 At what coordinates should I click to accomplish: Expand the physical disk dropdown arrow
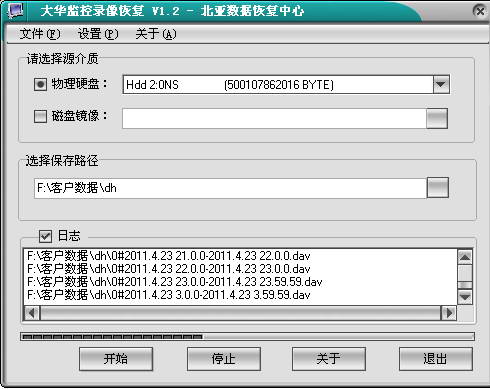[x=441, y=84]
